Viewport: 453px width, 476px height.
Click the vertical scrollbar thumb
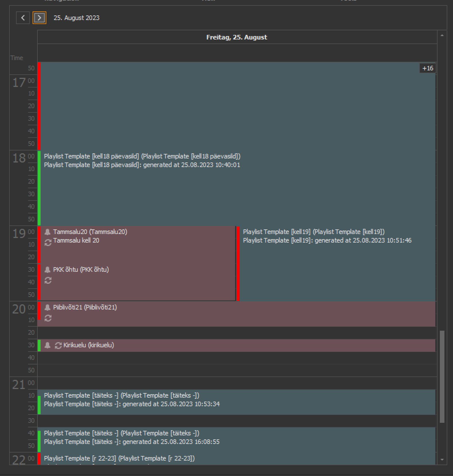pos(442,376)
